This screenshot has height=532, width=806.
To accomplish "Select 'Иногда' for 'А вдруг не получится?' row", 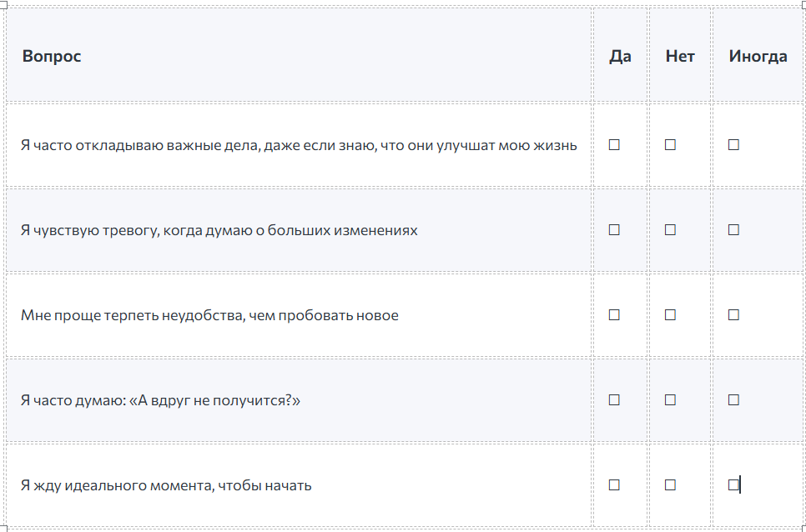I will tap(733, 400).
